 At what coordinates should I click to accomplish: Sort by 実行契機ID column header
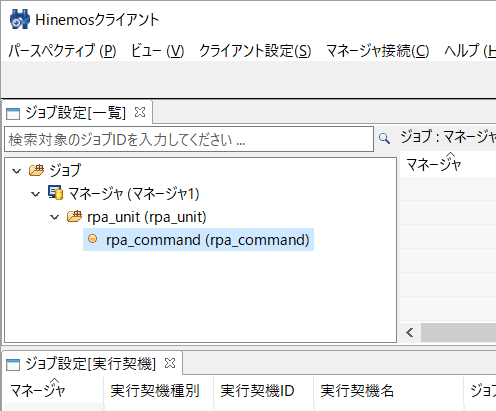257,391
